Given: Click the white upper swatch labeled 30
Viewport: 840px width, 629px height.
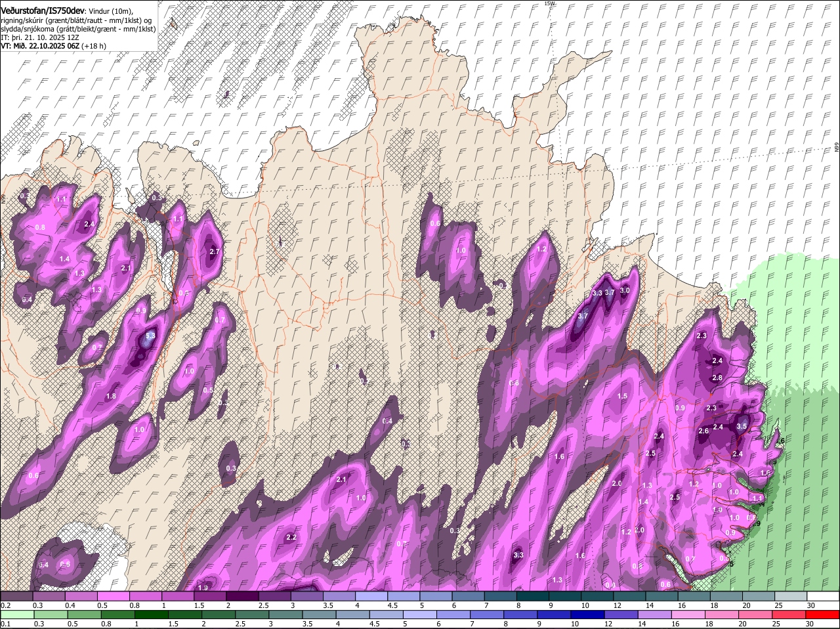Looking at the screenshot, I should [824, 596].
